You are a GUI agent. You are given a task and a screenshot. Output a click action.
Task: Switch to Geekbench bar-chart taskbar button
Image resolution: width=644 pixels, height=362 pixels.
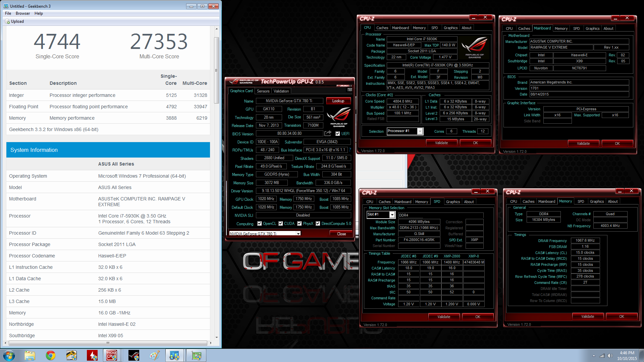point(174,355)
